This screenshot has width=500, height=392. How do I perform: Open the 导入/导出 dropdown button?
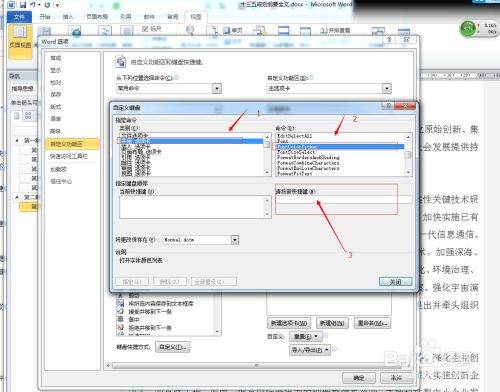pos(310,350)
